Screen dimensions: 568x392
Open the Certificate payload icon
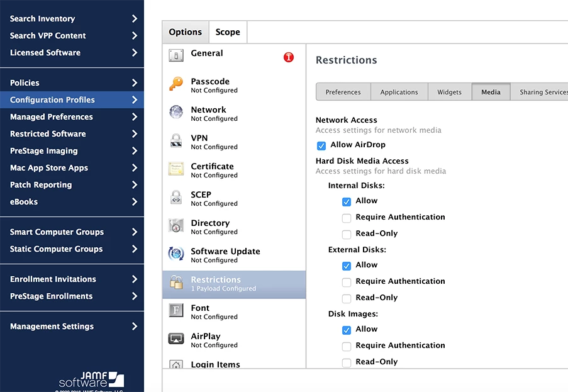tap(176, 169)
